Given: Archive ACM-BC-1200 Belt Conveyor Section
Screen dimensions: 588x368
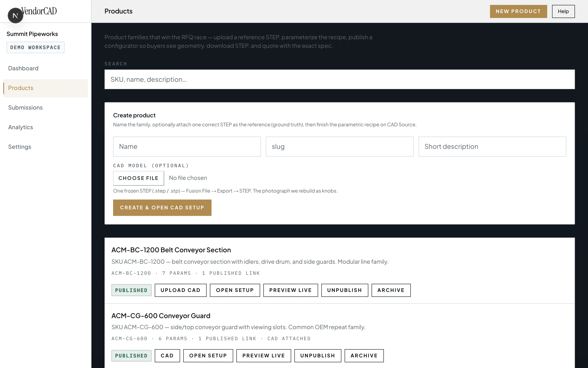Looking at the screenshot, I should [391, 290].
